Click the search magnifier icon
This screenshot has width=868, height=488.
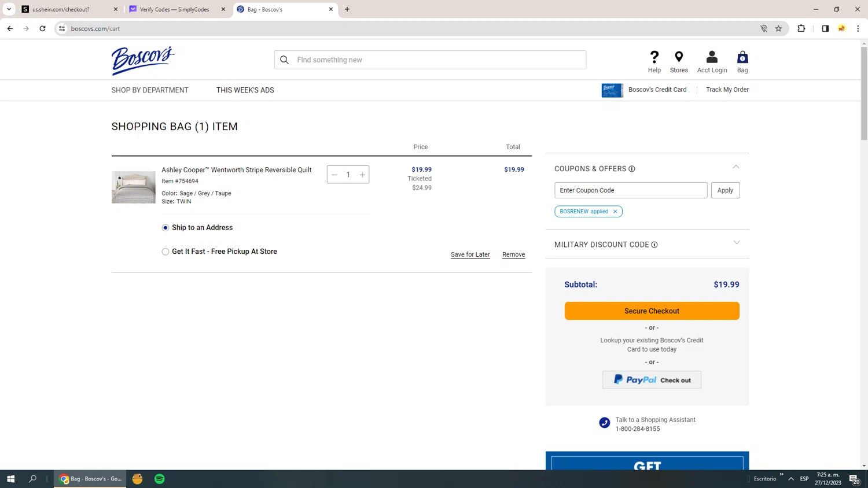point(284,60)
